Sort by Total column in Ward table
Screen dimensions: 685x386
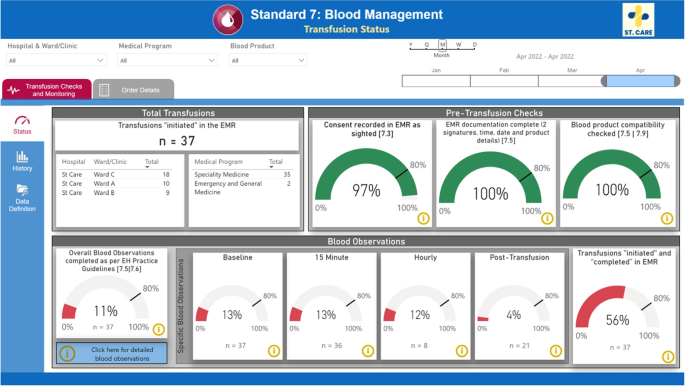pos(152,162)
